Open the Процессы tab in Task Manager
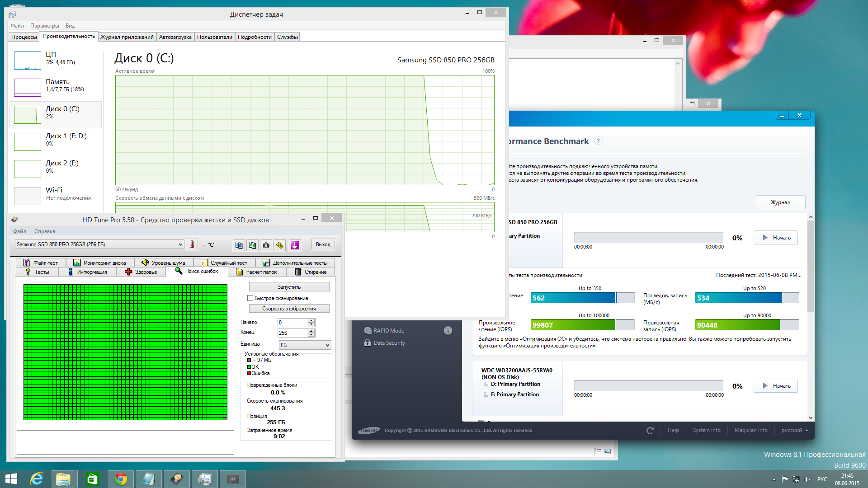 coord(24,37)
